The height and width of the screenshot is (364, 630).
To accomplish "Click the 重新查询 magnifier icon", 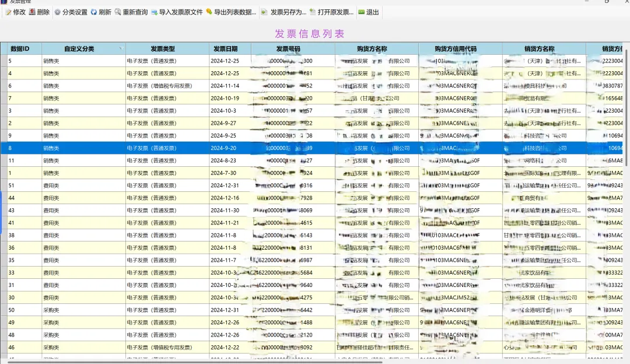I will tap(118, 12).
